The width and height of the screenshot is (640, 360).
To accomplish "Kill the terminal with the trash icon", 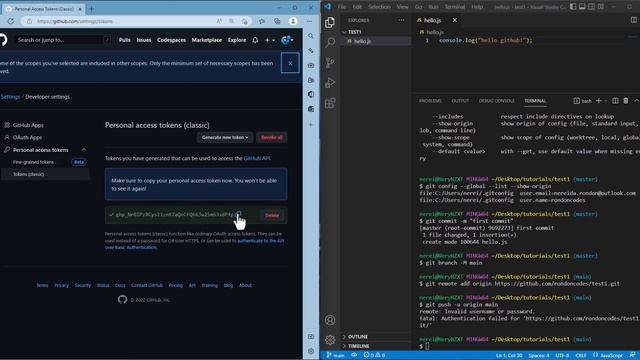I will point(626,101).
